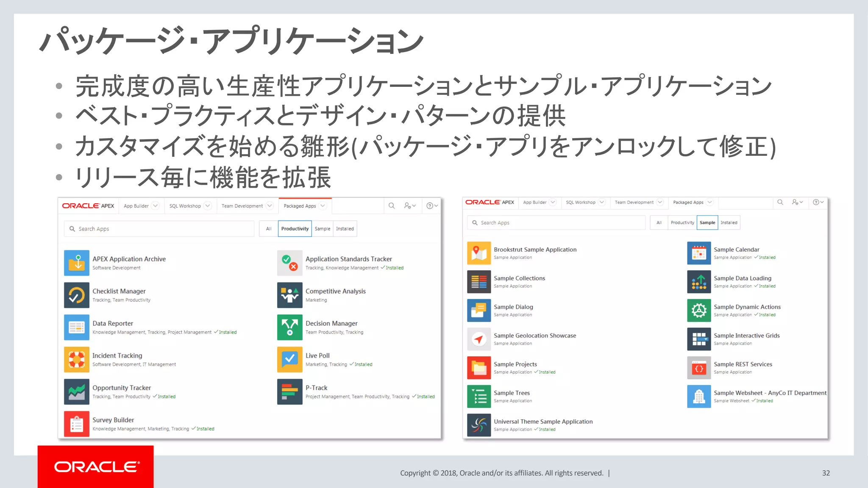
Task: Open the Competitive Analysis title link
Action: [x=336, y=291]
